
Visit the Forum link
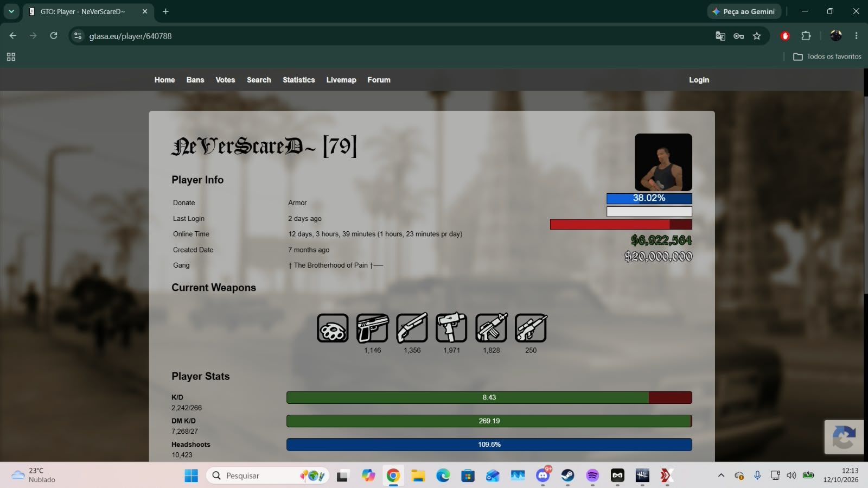click(x=379, y=80)
